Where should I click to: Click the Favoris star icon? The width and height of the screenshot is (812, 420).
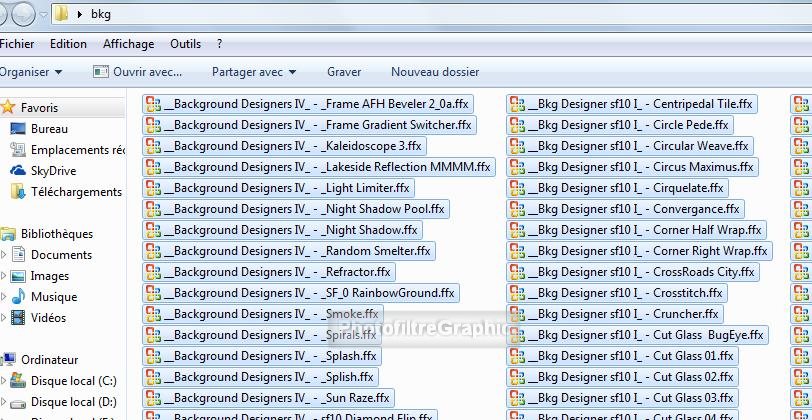[x=9, y=108]
